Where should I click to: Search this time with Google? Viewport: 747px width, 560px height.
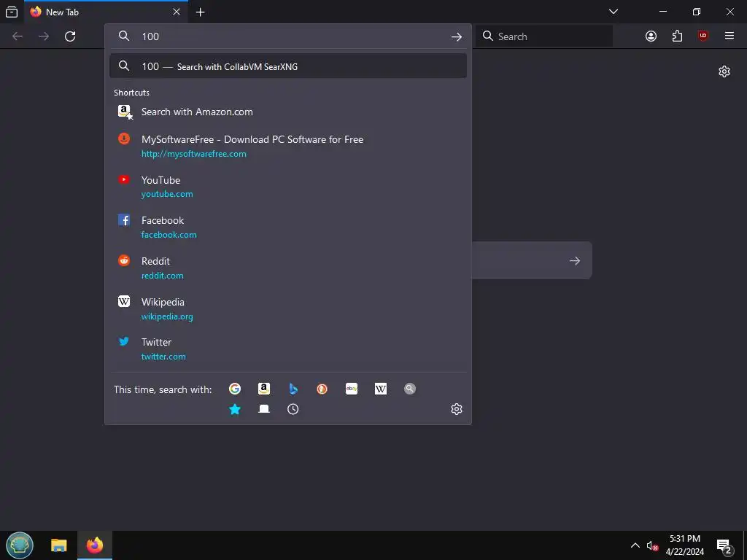tap(235, 389)
